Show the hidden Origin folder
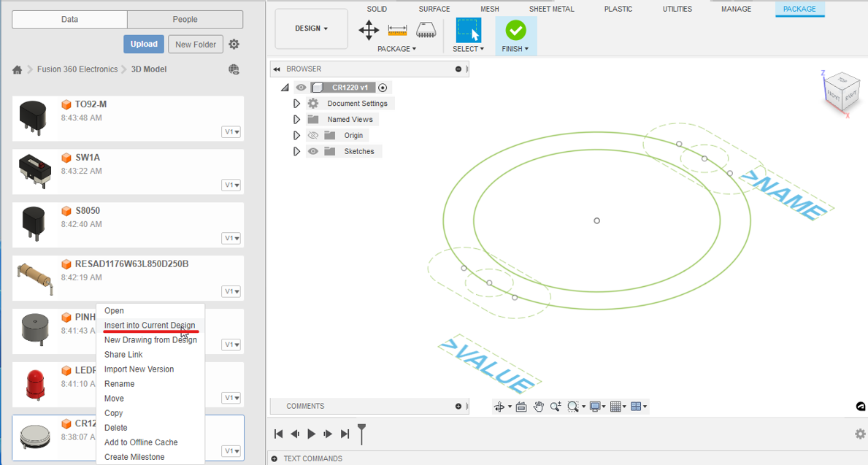Screen dimensions: 868x465 (313, 136)
